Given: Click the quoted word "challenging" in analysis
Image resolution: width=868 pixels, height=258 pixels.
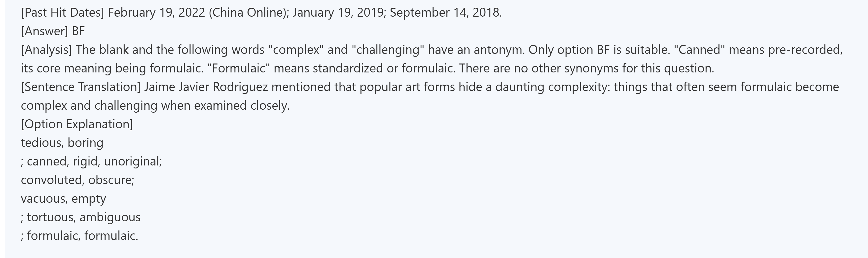Looking at the screenshot, I should point(388,50).
